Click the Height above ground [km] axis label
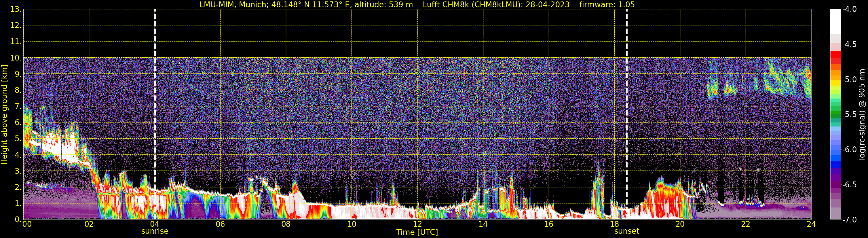 (4, 115)
